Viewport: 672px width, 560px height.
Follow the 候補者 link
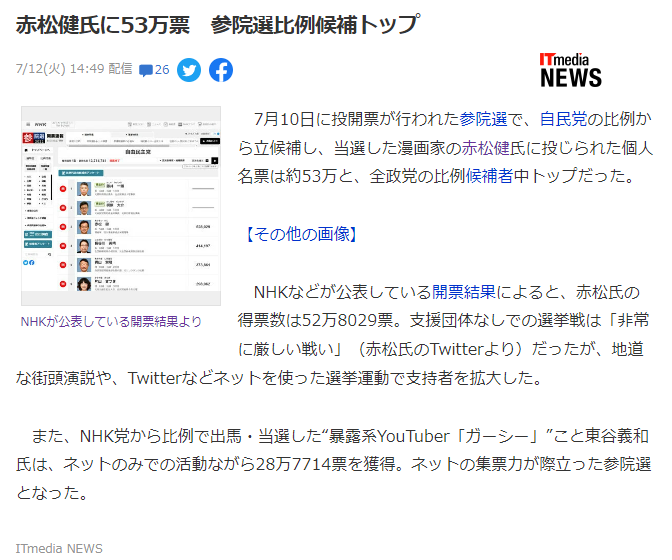click(489, 176)
